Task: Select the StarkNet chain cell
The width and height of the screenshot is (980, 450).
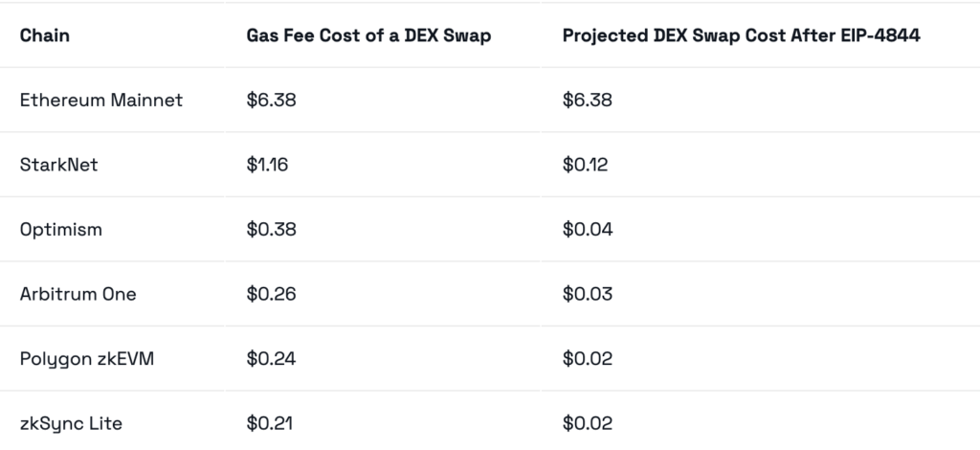Action: (59, 165)
